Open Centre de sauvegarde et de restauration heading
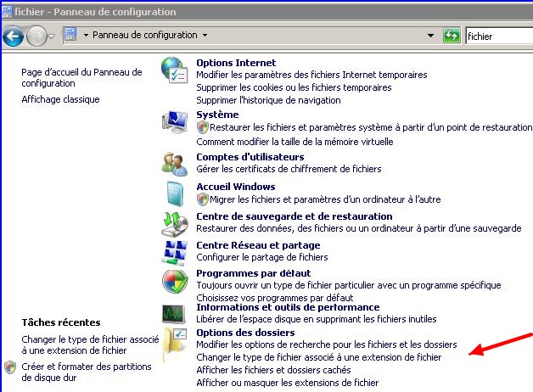This screenshot has width=533, height=392. pos(295,216)
